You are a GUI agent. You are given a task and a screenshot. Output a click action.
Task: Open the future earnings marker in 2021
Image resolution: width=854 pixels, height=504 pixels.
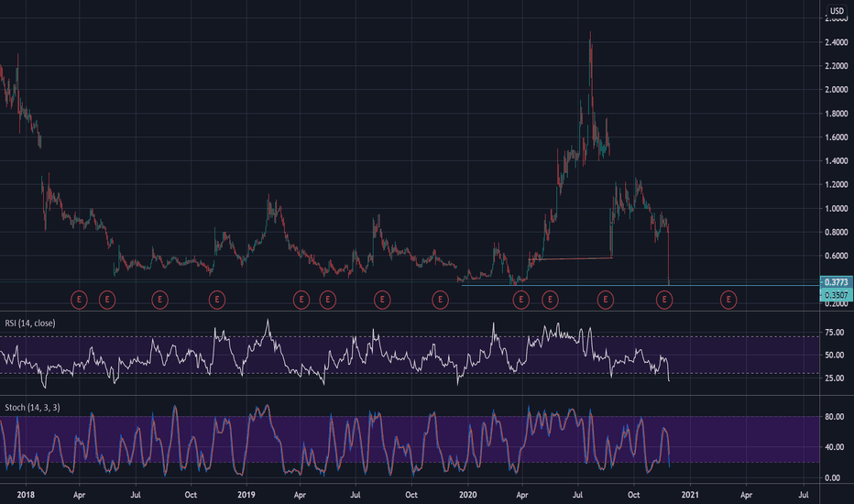click(728, 300)
